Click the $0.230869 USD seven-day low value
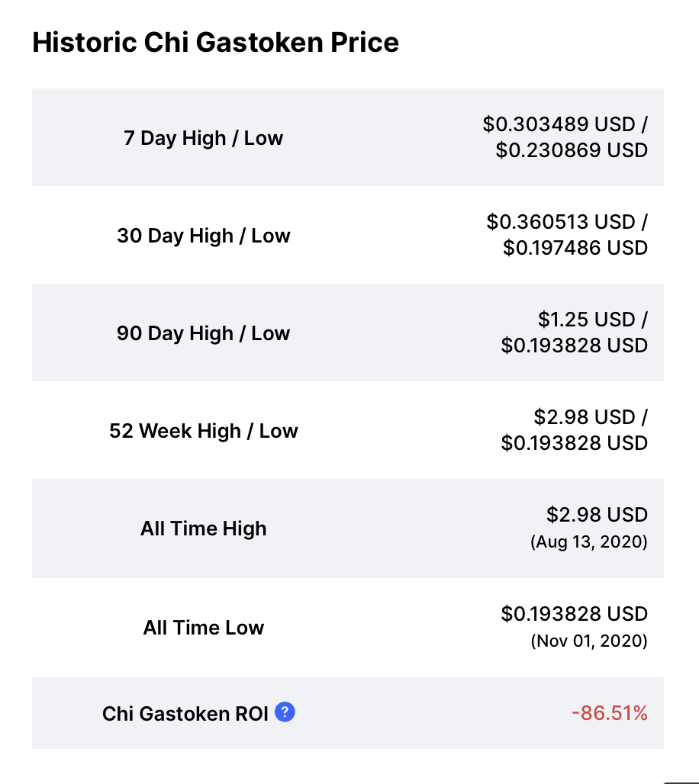The width and height of the screenshot is (699, 784). [x=572, y=150]
